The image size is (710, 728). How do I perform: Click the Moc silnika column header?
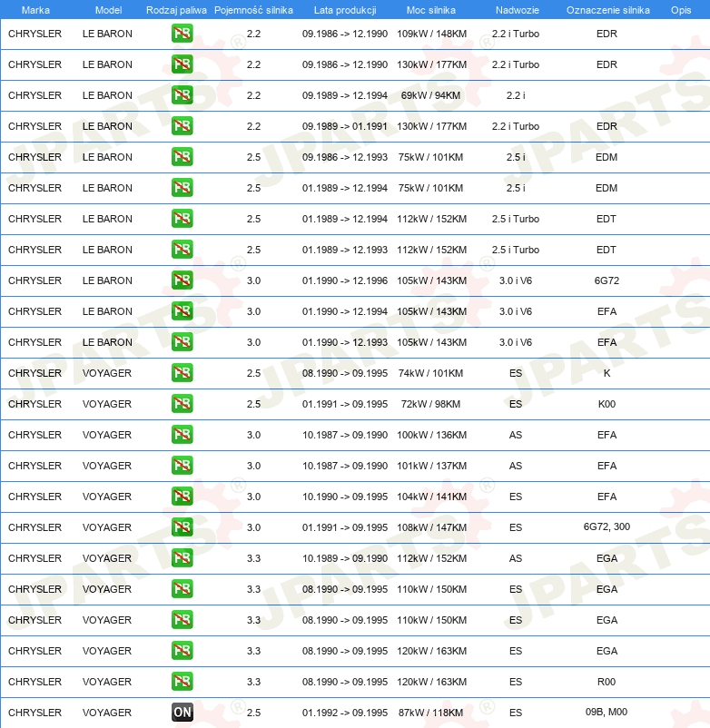tap(431, 10)
